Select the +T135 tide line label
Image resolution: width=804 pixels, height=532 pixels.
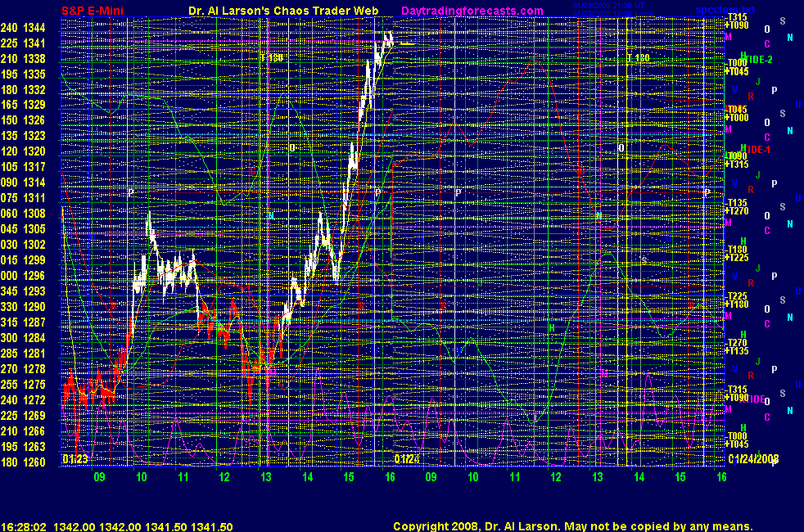pos(737,351)
